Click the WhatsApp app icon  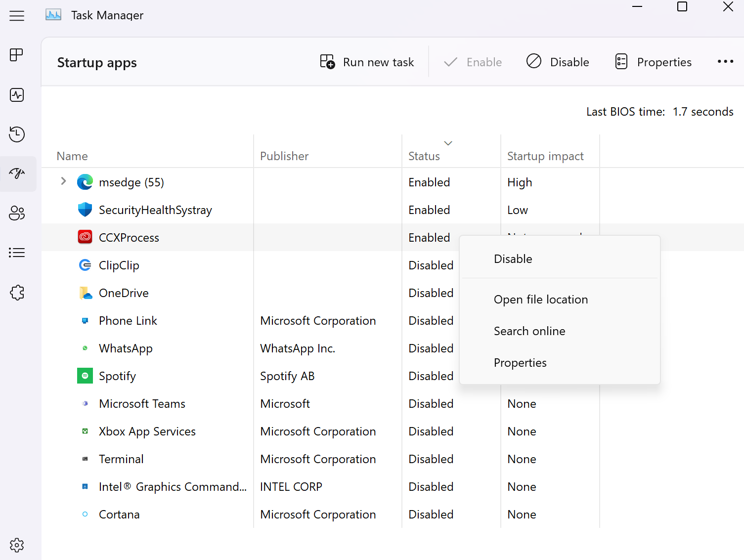(85, 348)
